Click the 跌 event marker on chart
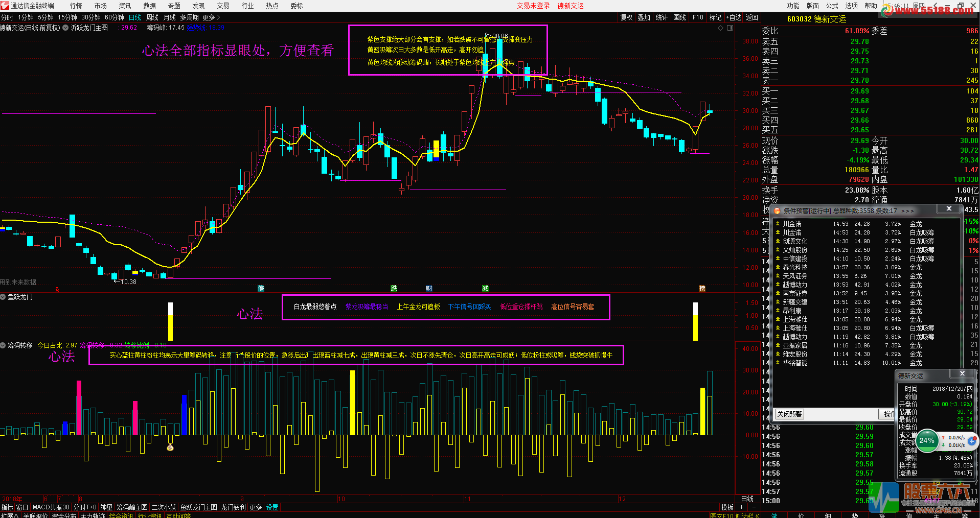Image resolution: width=980 pixels, height=518 pixels. pyautogui.click(x=394, y=289)
